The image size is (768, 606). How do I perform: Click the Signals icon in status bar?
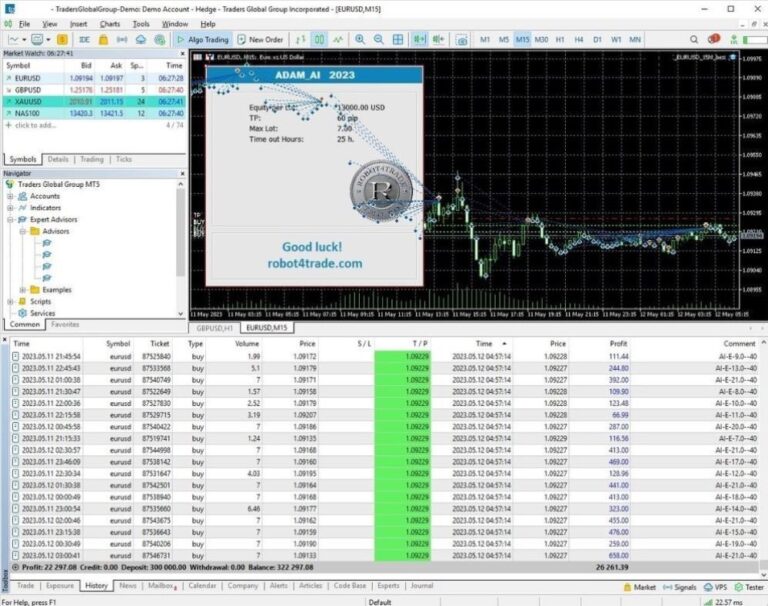pos(681,587)
